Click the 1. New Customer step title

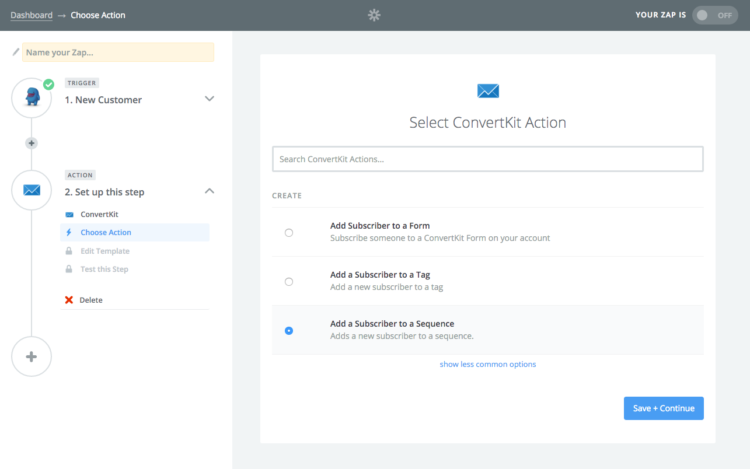[103, 100]
